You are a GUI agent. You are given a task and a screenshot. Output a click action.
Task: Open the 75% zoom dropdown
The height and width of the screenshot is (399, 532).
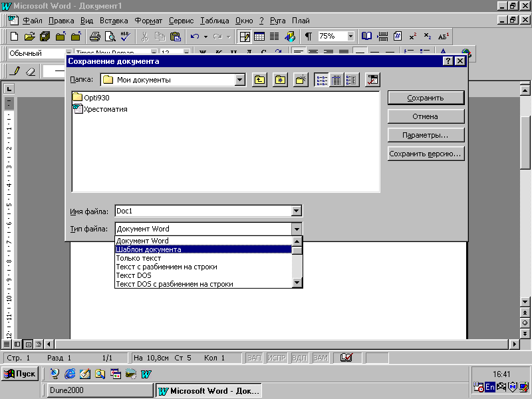click(x=350, y=37)
